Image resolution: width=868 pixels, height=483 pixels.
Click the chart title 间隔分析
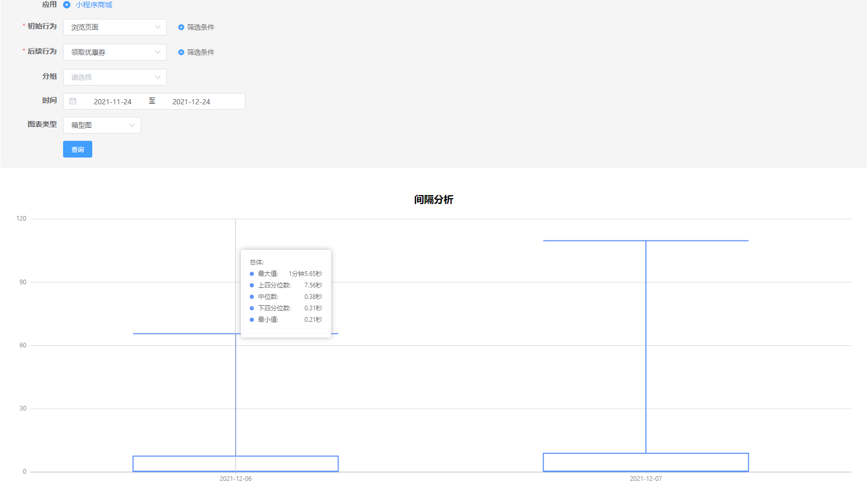[x=434, y=200]
